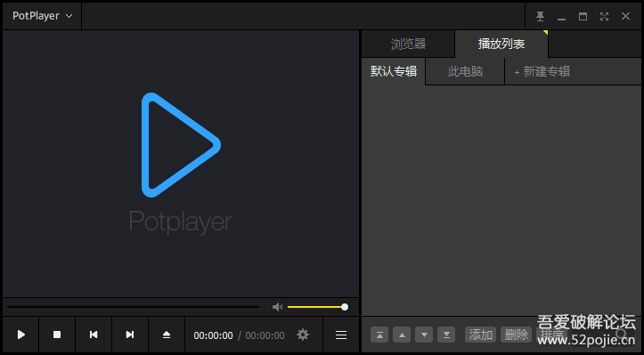This screenshot has height=355, width=644.
Task: Click the playback seek bar
Action: click(133, 307)
